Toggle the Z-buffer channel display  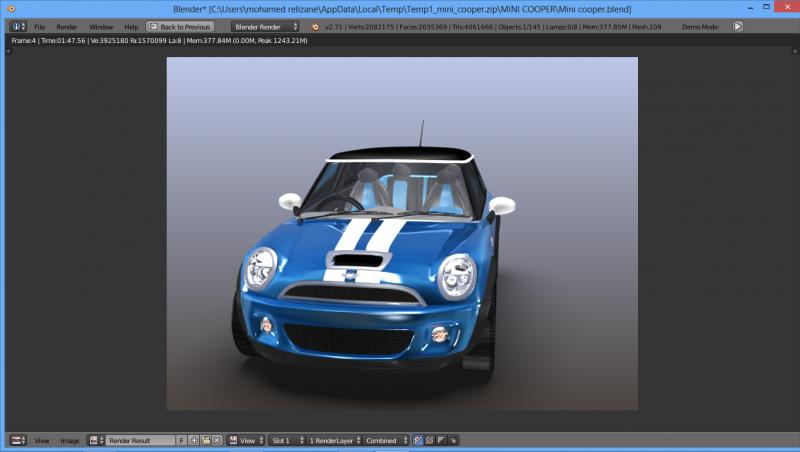point(453,440)
